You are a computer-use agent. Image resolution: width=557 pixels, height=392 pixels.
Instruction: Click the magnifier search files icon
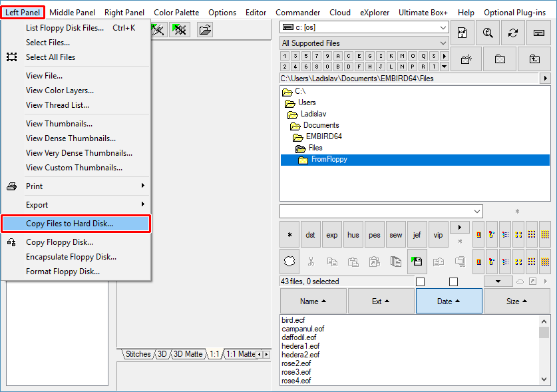(488, 33)
